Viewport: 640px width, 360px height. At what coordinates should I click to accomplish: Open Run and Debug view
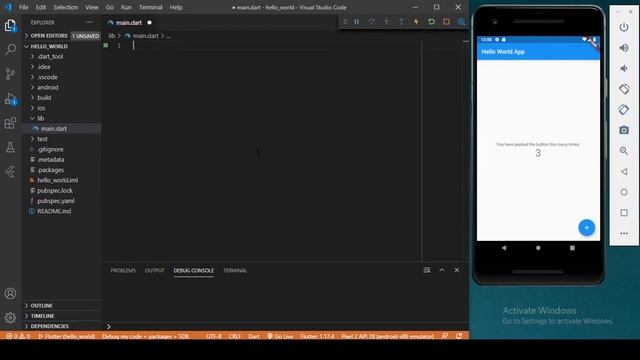[x=10, y=98]
